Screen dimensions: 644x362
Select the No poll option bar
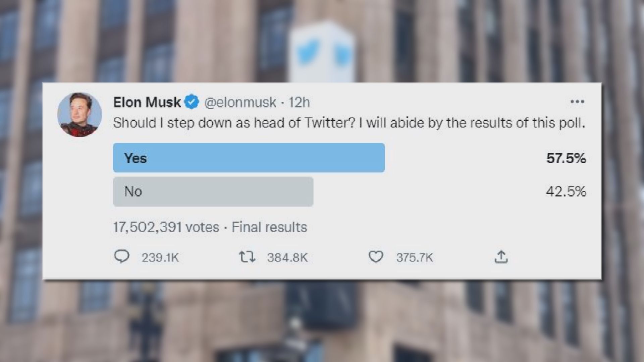[213, 192]
